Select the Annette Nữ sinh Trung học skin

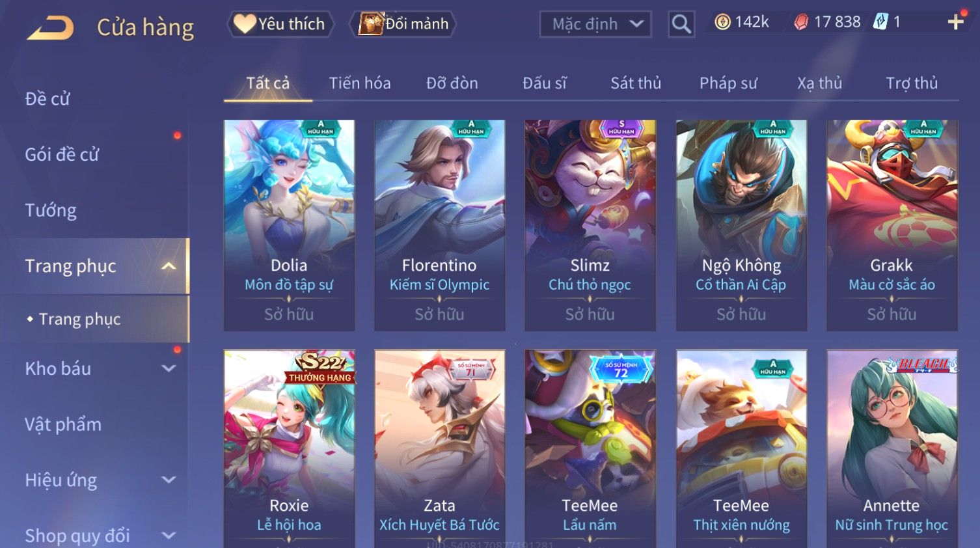[892, 448]
